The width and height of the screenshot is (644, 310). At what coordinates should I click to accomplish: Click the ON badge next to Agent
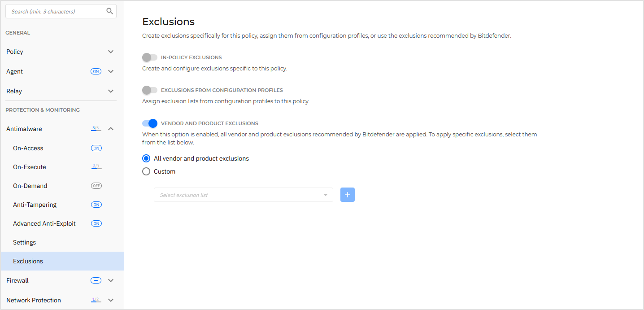(x=96, y=71)
